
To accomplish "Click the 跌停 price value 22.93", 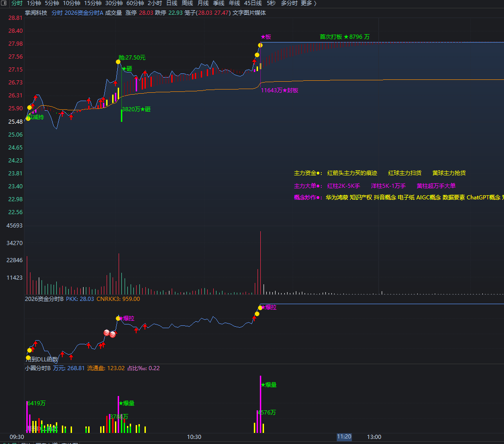I will point(175,13).
